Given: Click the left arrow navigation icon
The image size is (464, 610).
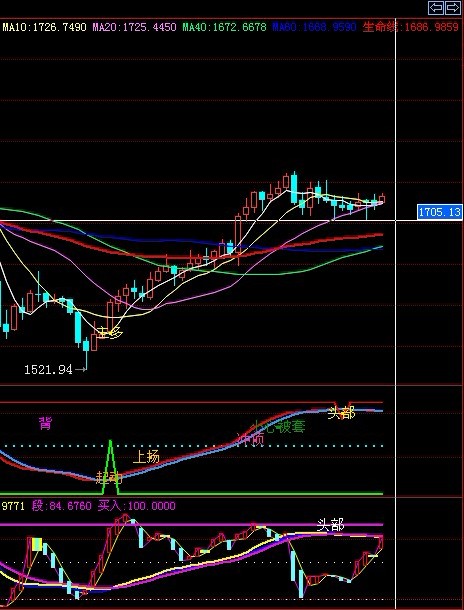Looking at the screenshot, I should point(436,8).
